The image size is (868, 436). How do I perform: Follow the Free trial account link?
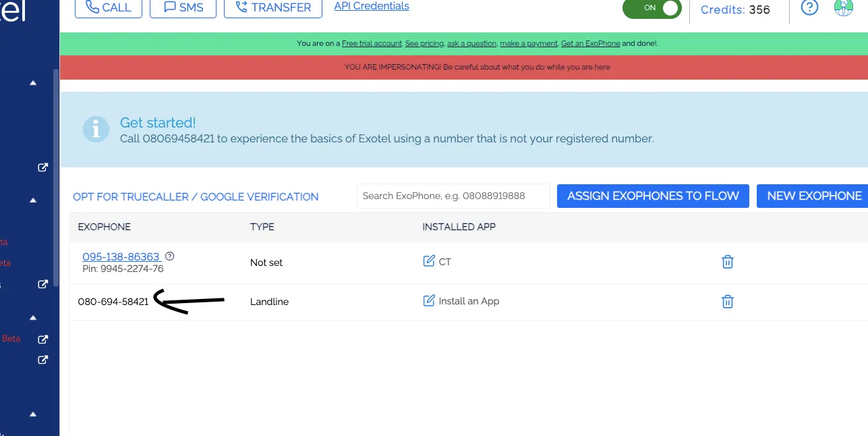coord(372,43)
